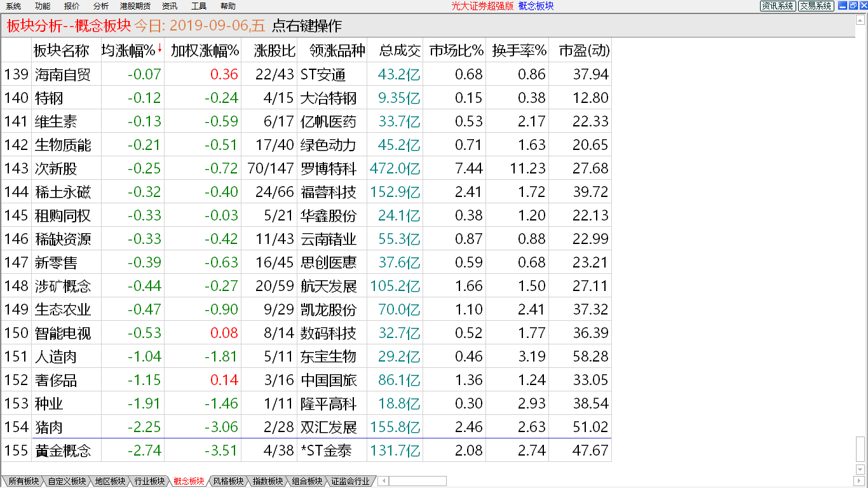The width and height of the screenshot is (868, 488).
Task: Click the 资讯系统 button
Action: click(778, 6)
